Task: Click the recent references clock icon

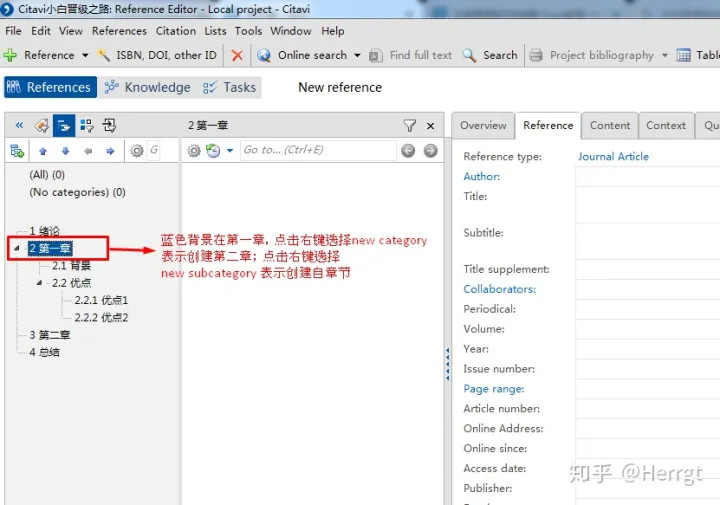Action: coord(213,151)
